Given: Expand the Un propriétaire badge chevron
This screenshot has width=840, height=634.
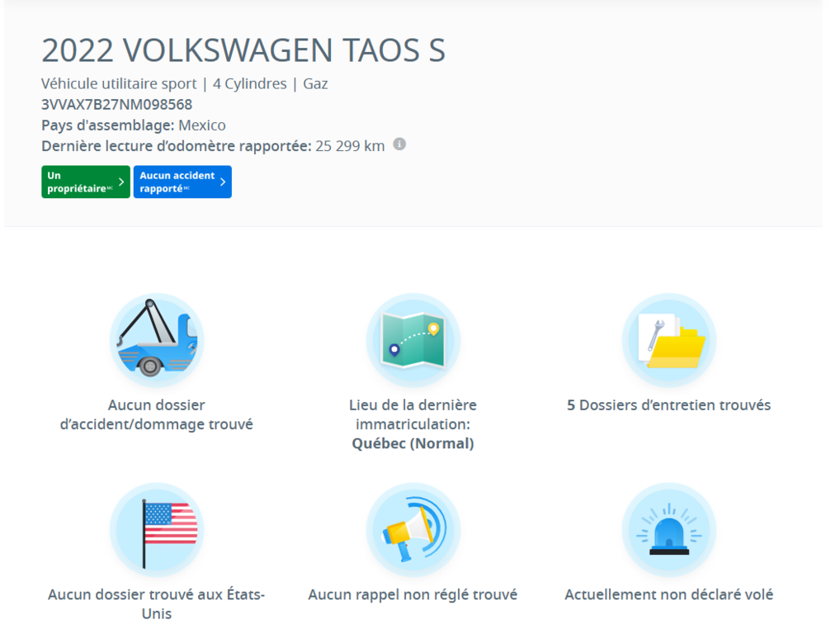Looking at the screenshot, I should [x=121, y=182].
